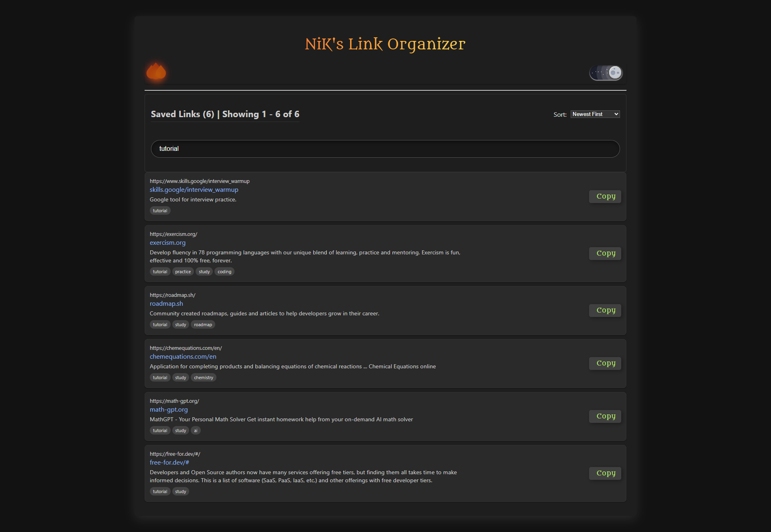This screenshot has width=771, height=532.
Task: Open the free-for.dev/# link
Action: 169,462
